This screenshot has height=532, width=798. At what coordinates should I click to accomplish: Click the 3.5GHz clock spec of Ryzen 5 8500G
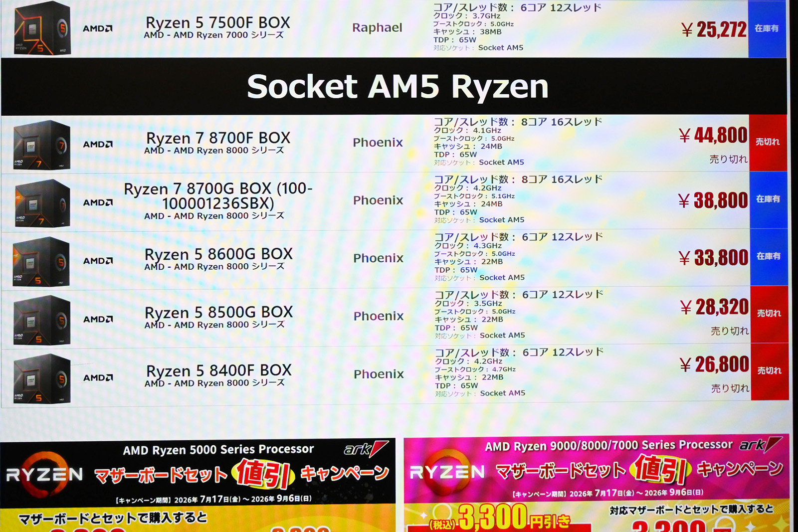click(x=488, y=304)
